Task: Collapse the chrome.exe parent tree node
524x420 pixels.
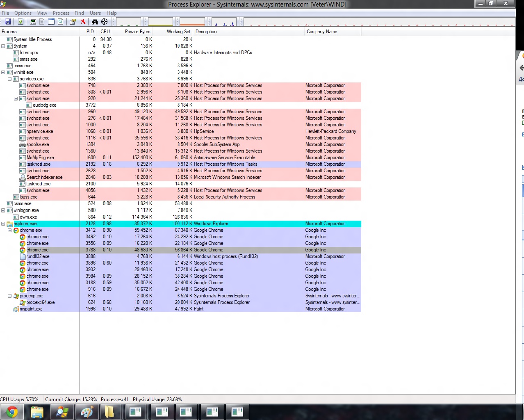Action: click(9, 231)
